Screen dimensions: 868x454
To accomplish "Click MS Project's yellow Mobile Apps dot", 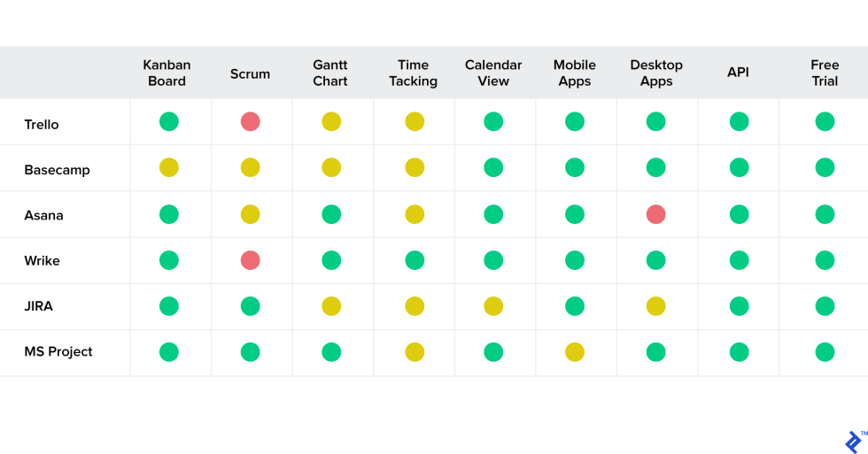I will point(575,352).
